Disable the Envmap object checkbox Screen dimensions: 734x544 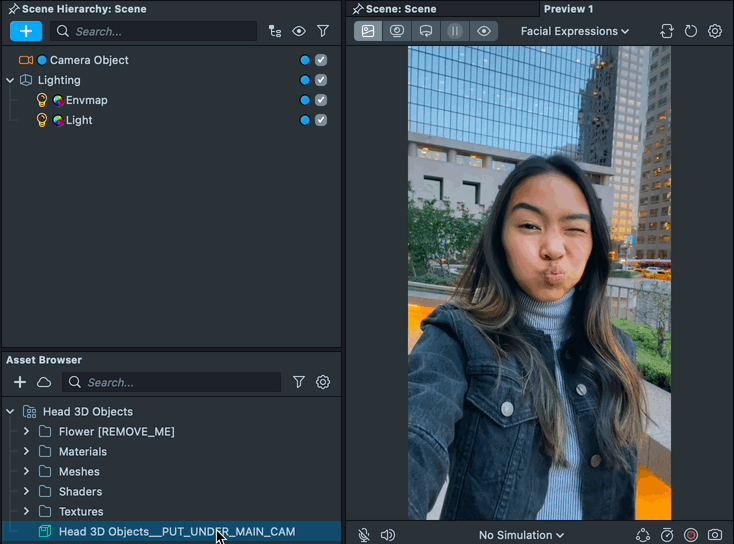(x=321, y=100)
